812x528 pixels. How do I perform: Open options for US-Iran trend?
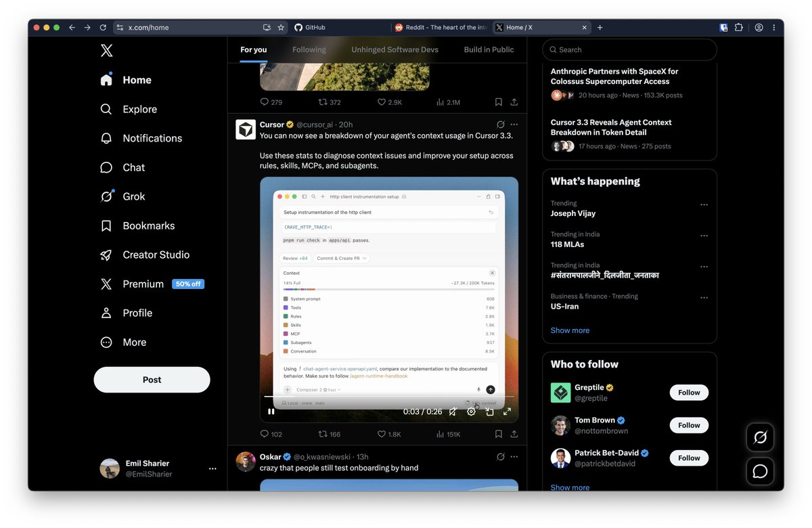(704, 298)
